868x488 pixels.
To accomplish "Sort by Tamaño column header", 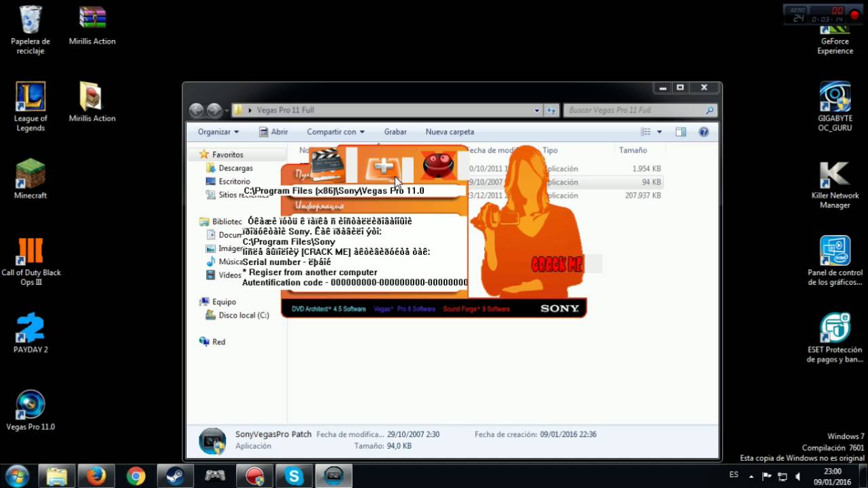I will 633,150.
